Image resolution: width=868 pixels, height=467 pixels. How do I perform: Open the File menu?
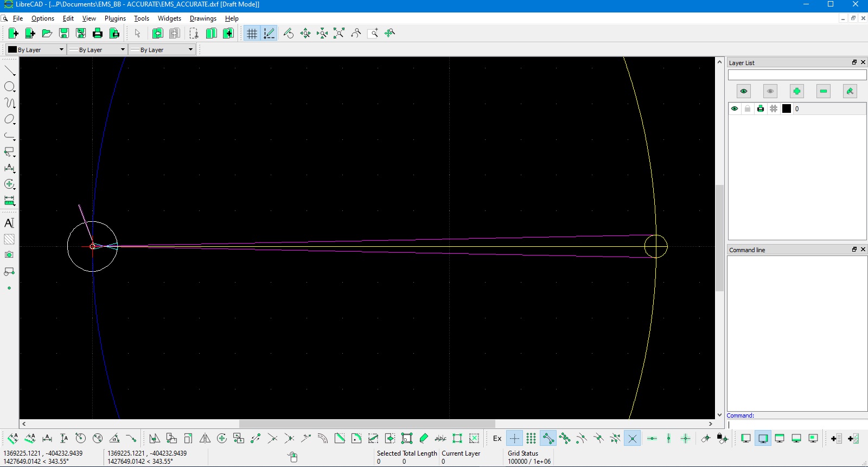pyautogui.click(x=18, y=18)
